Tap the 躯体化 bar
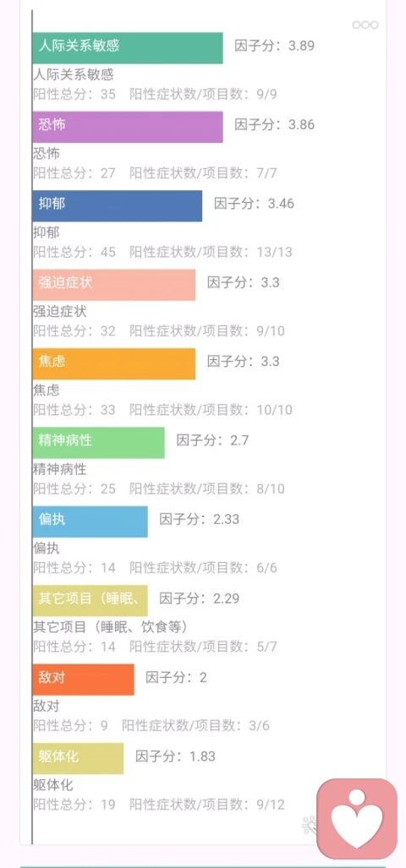The width and height of the screenshot is (406, 868). click(x=78, y=758)
